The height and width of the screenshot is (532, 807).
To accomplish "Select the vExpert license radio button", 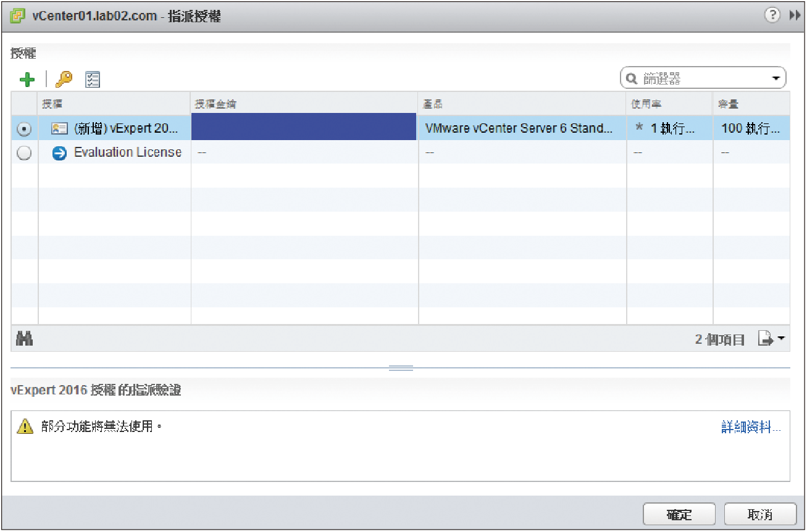I will point(25,128).
